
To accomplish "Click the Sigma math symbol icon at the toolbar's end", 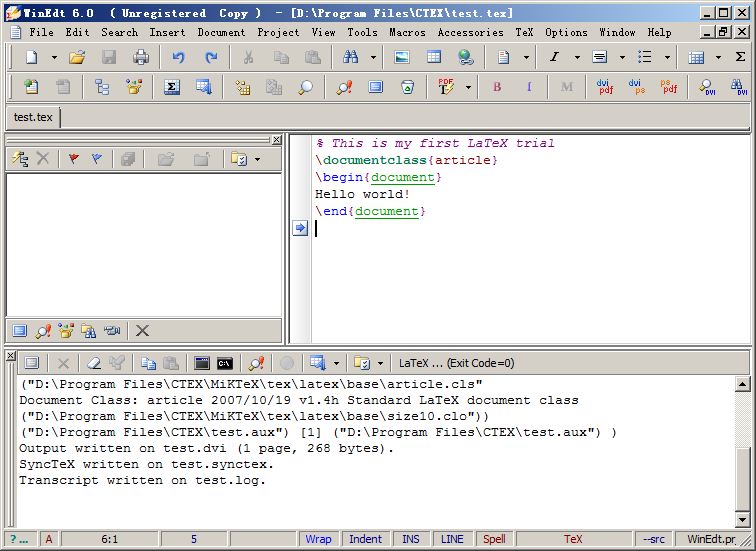I will pyautogui.click(x=740, y=57).
